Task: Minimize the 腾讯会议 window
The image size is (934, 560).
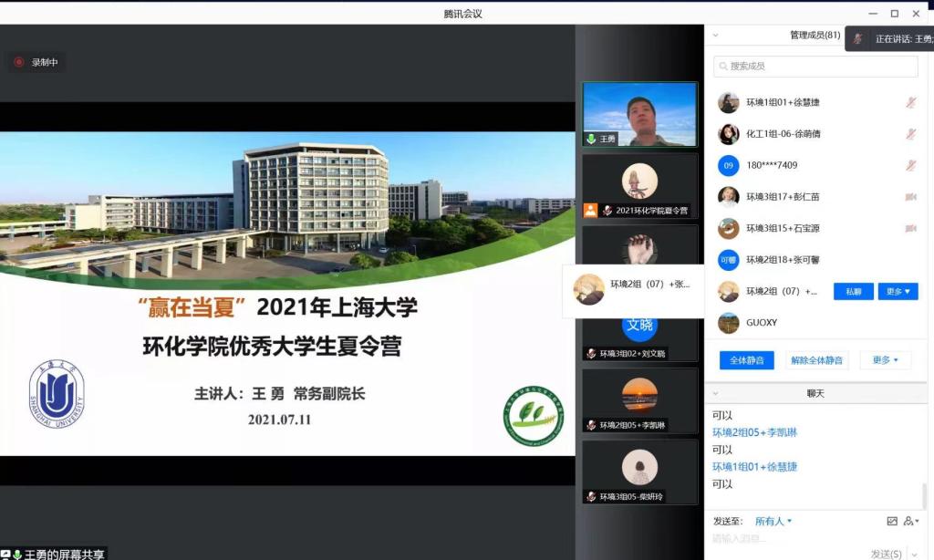Action: click(873, 14)
